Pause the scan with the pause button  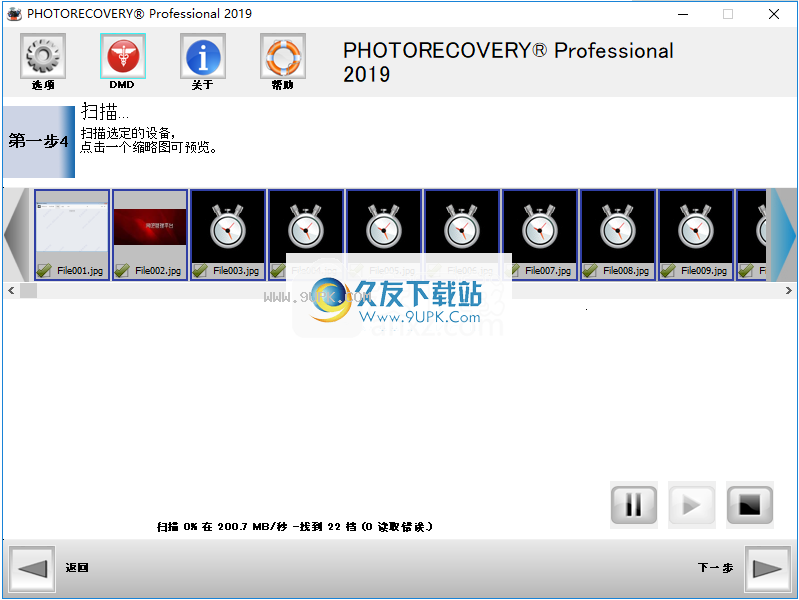click(634, 505)
